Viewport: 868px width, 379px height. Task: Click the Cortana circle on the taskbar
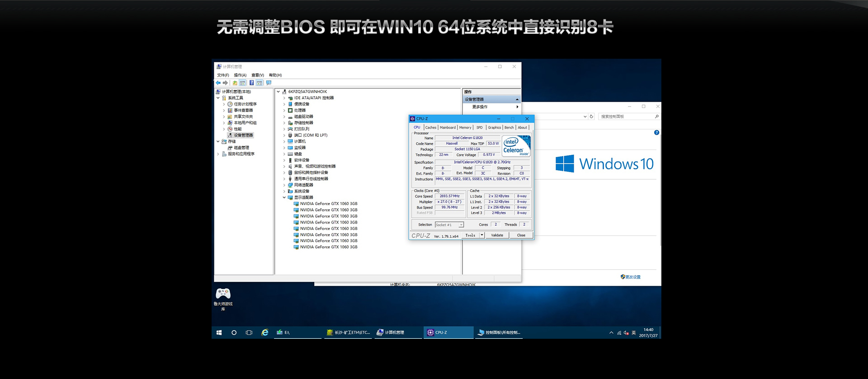point(234,332)
